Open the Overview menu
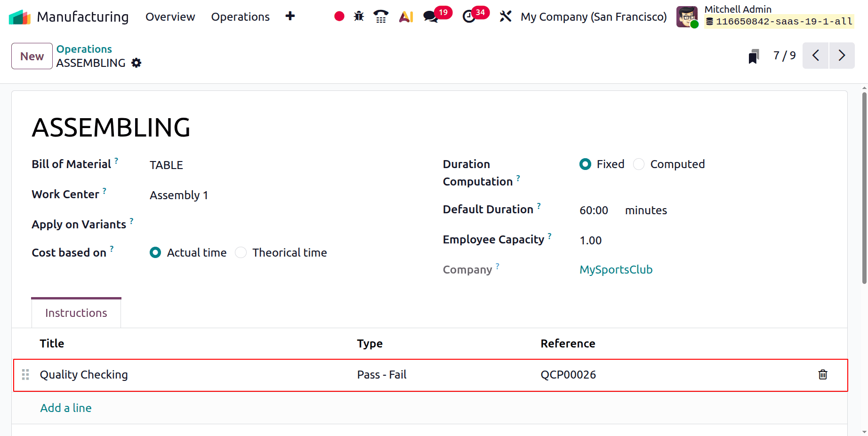The height and width of the screenshot is (436, 868). pyautogui.click(x=170, y=16)
